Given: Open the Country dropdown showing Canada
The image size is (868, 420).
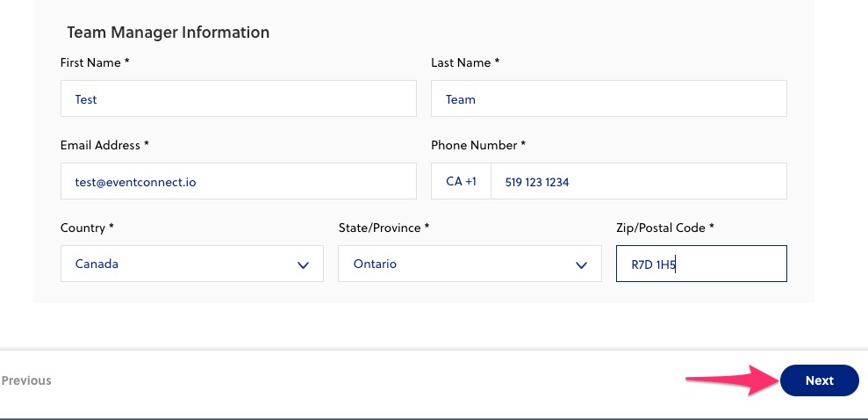Looking at the screenshot, I should (x=191, y=264).
